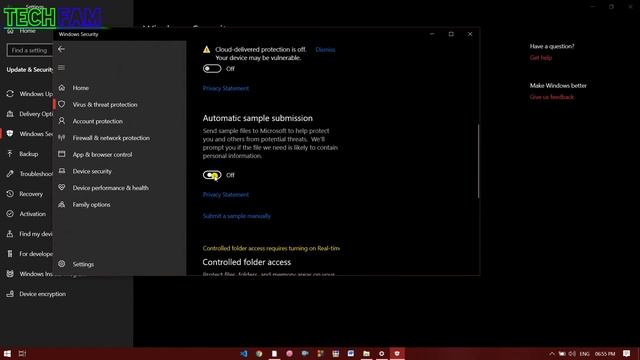Go back with the Windows Security back arrow
The image size is (640, 360).
coord(61,49)
